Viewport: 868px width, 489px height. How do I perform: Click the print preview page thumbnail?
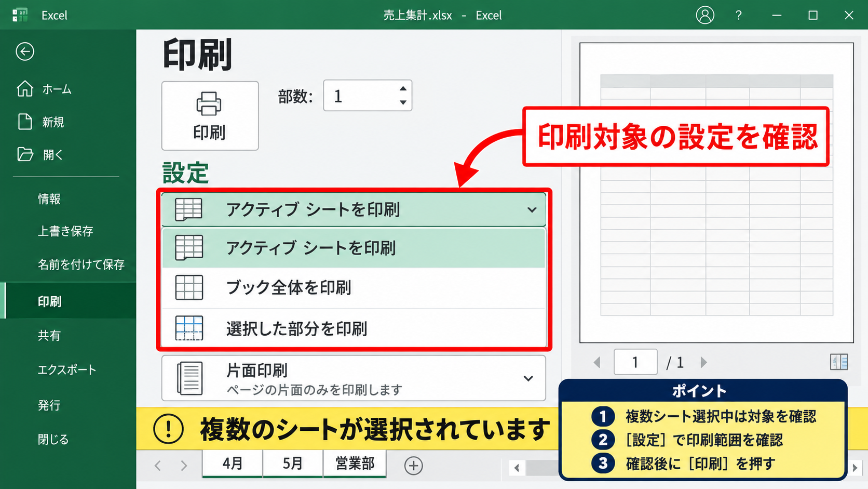click(x=716, y=193)
